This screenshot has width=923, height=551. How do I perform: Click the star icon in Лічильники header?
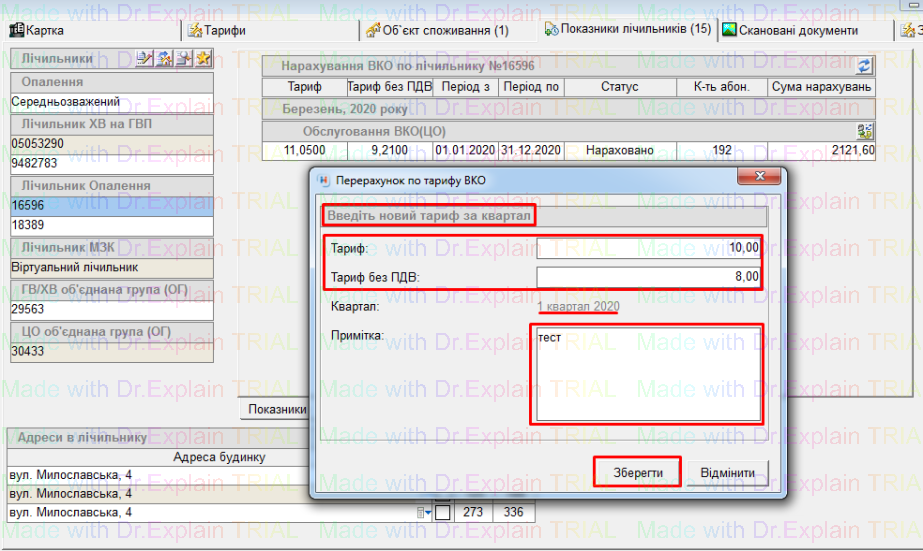pyautogui.click(x=203, y=59)
